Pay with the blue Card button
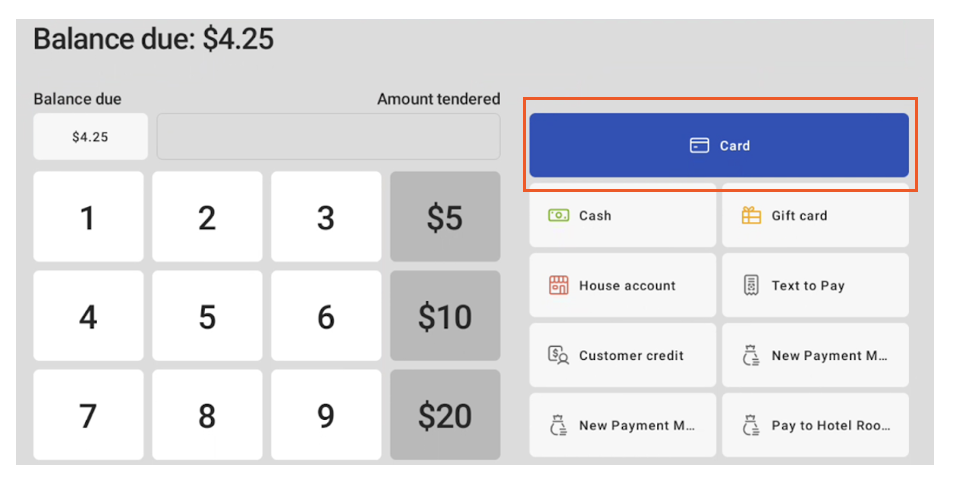Image resolution: width=956 pixels, height=488 pixels. click(719, 146)
